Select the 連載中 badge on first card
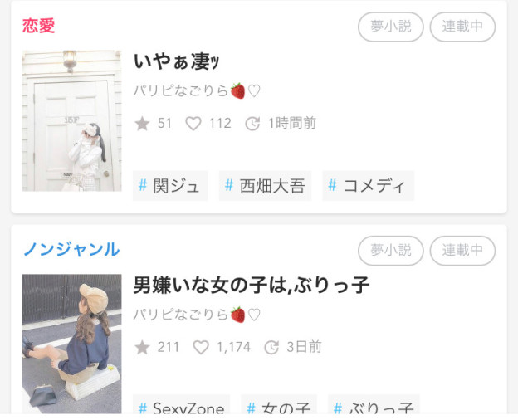This screenshot has height=420, width=518. click(x=462, y=27)
